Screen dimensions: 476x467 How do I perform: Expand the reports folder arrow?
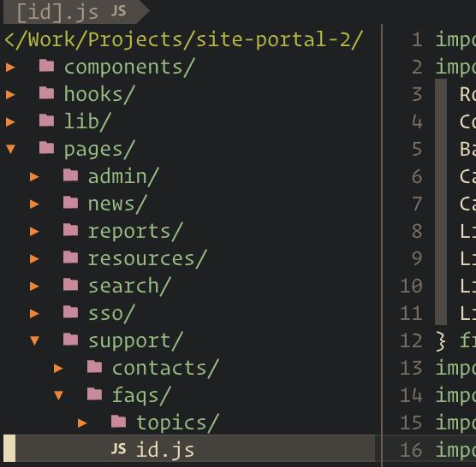34,231
